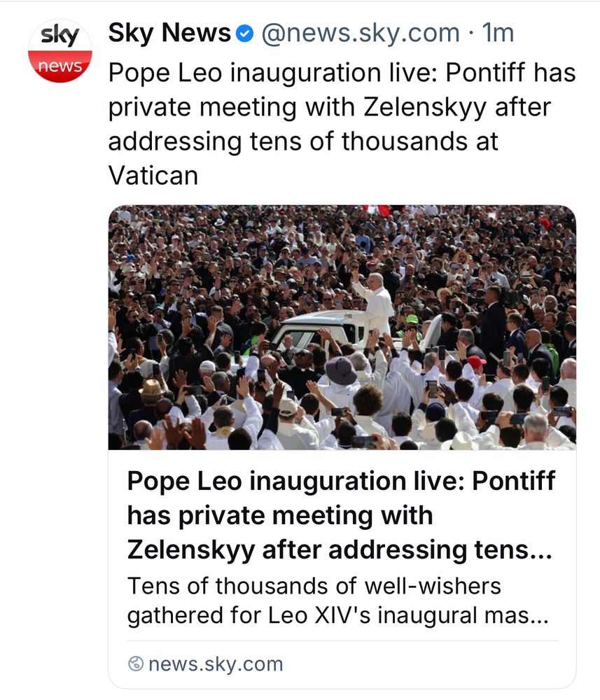Open the crowd photo preview image
Viewport: 600px width, 700px height.
pos(342,327)
